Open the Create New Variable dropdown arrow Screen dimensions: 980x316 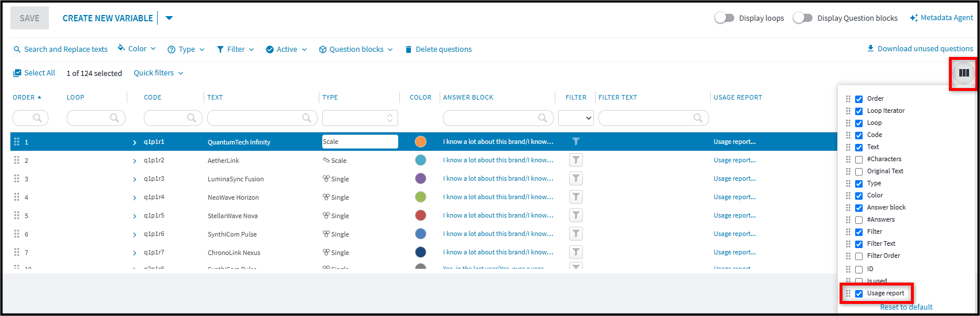coord(169,18)
